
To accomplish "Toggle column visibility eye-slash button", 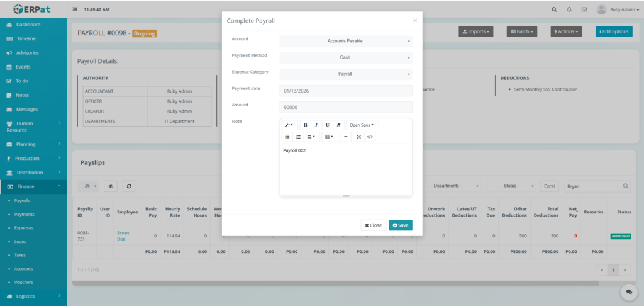I will click(111, 186).
